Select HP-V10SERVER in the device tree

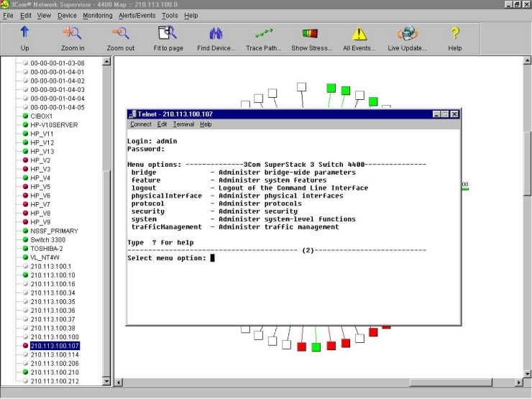pyautogui.click(x=54, y=124)
